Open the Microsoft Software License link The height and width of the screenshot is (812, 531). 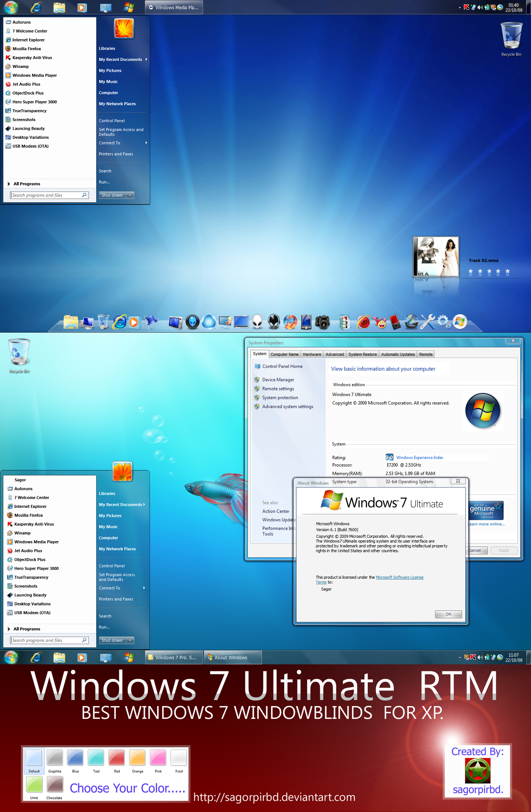399,577
